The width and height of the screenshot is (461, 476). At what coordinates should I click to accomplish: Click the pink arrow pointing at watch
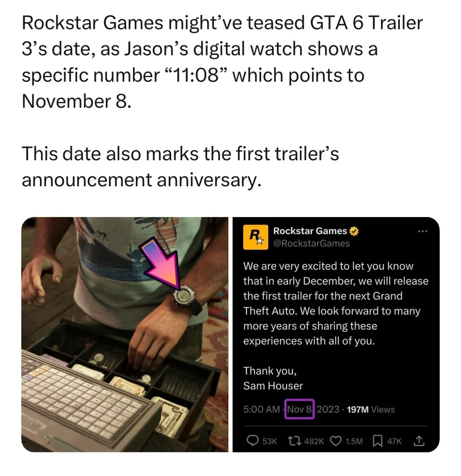click(161, 263)
